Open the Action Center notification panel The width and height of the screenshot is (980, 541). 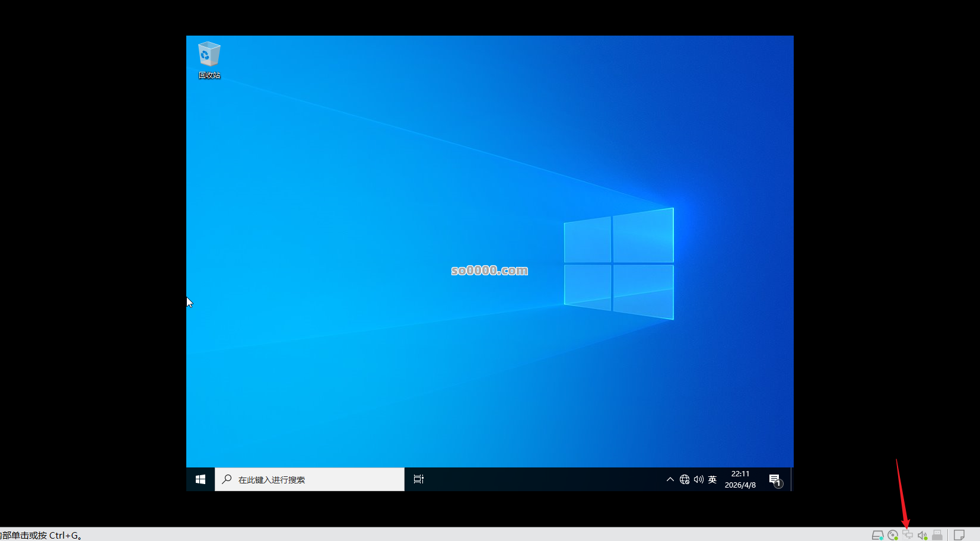click(x=775, y=479)
